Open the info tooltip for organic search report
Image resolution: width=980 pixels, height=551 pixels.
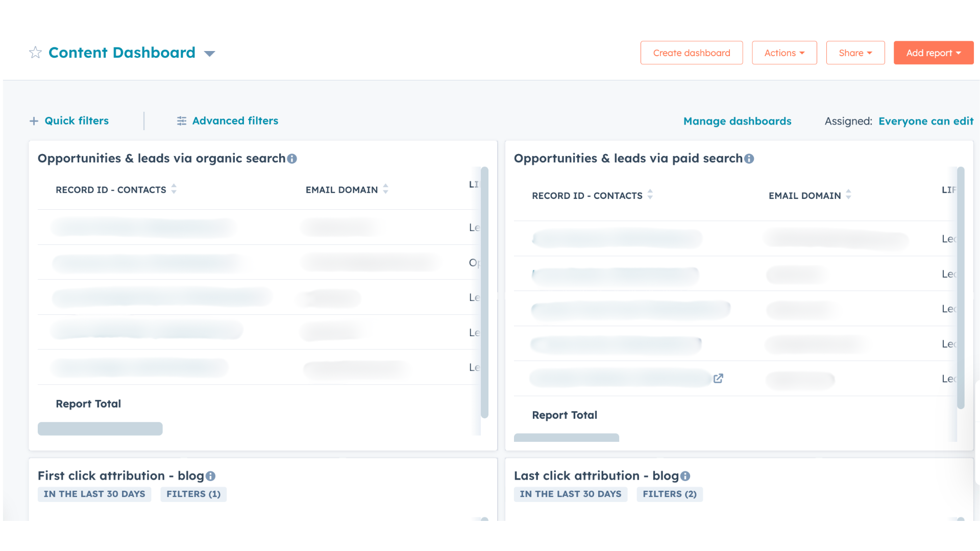coord(292,159)
